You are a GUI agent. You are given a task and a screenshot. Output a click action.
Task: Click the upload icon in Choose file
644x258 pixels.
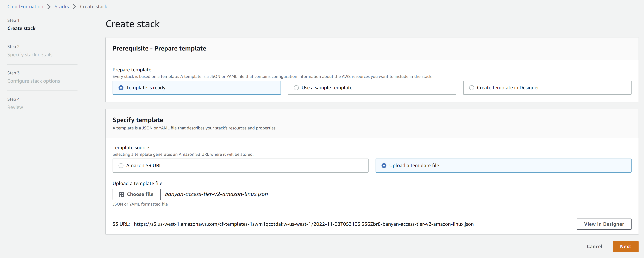coord(121,194)
